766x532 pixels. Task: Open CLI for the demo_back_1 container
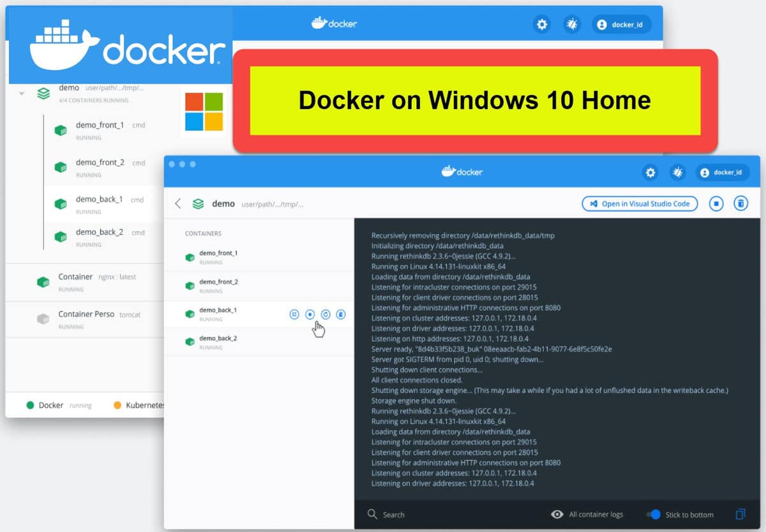[294, 314]
